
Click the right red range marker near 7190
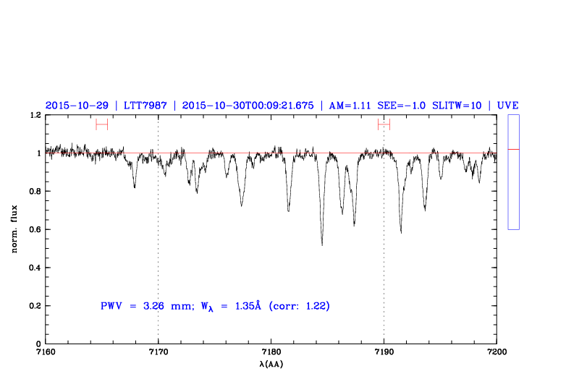[384, 124]
